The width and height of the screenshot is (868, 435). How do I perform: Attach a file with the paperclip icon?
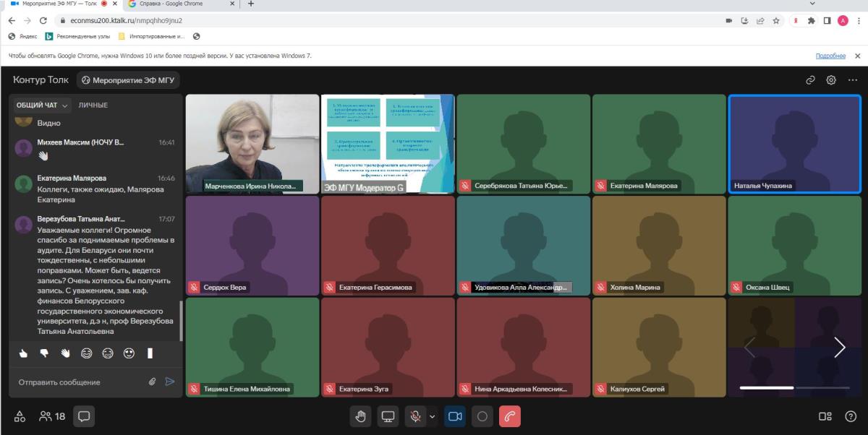[153, 382]
